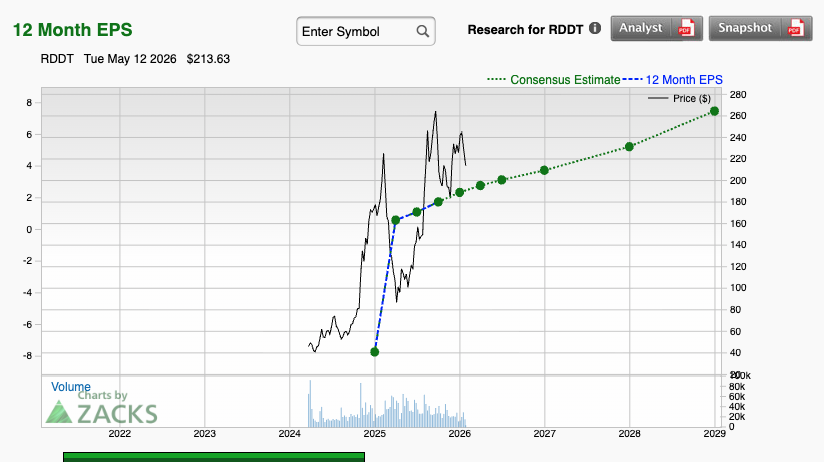
Task: Click the green bar below the chart
Action: pos(214,457)
